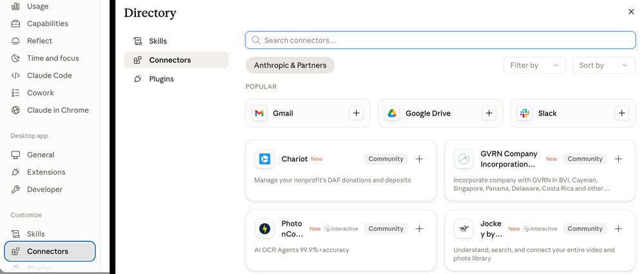The height and width of the screenshot is (274, 644).
Task: Click the Community badge on Jockey card
Action: tap(585, 229)
